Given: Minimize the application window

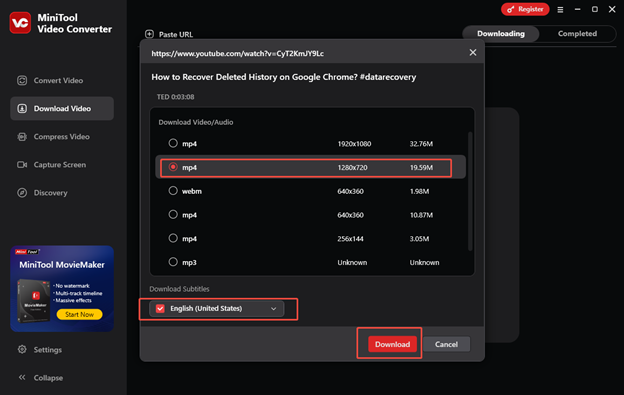Looking at the screenshot, I should tap(577, 9).
